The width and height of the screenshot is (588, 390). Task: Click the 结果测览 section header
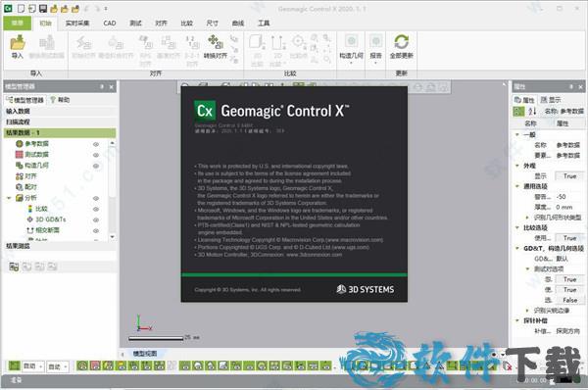pyautogui.click(x=60, y=246)
